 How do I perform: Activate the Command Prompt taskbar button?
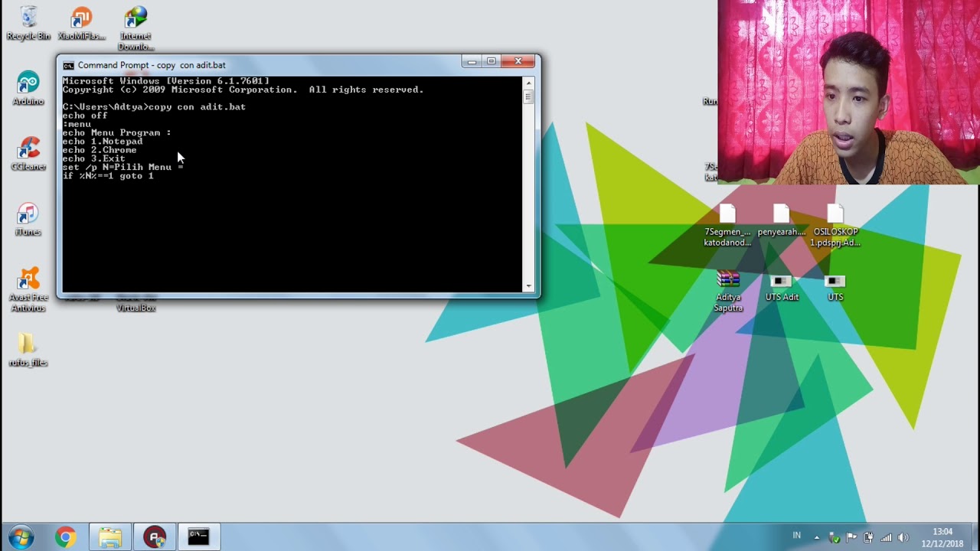198,537
